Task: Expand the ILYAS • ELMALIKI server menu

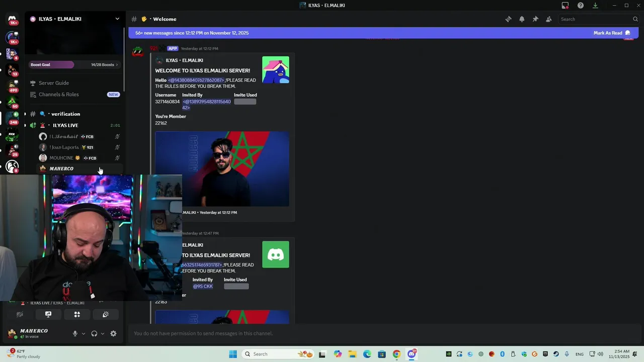Action: (x=117, y=19)
